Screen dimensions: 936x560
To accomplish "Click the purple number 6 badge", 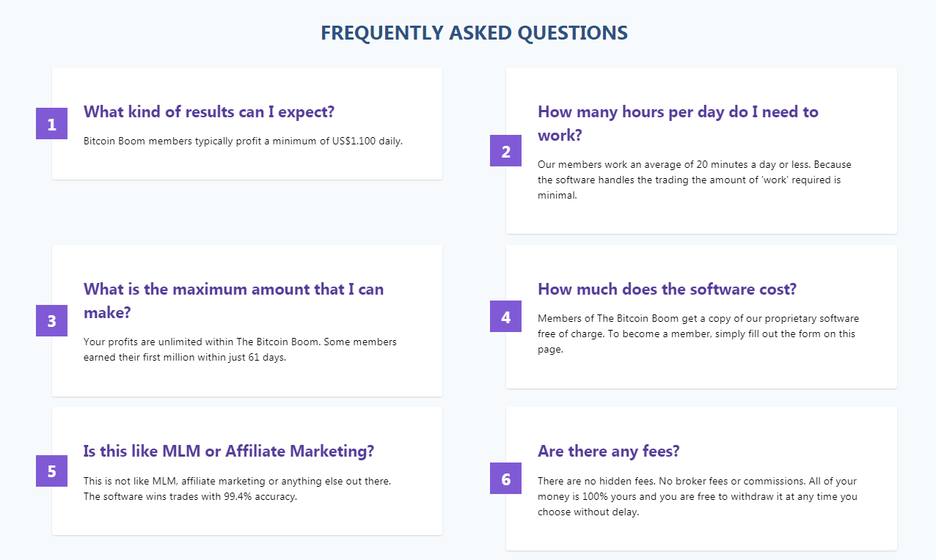I will pos(505,478).
